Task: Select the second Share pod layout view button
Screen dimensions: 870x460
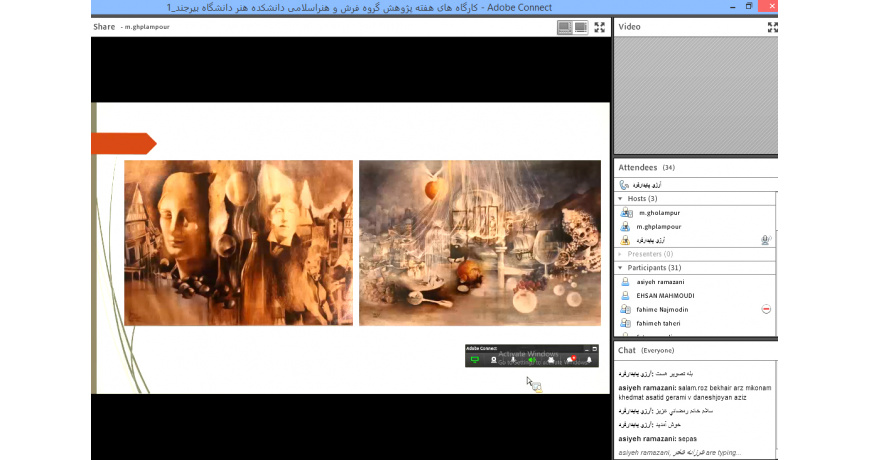Action: tap(580, 27)
